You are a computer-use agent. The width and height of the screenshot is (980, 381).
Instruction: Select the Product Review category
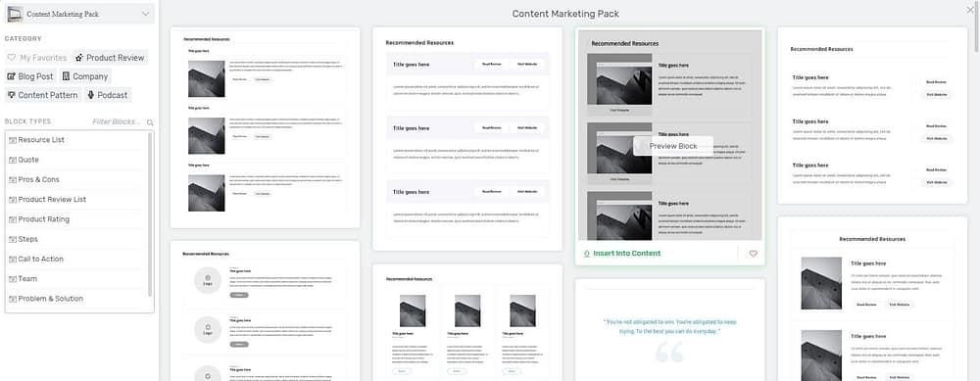110,58
